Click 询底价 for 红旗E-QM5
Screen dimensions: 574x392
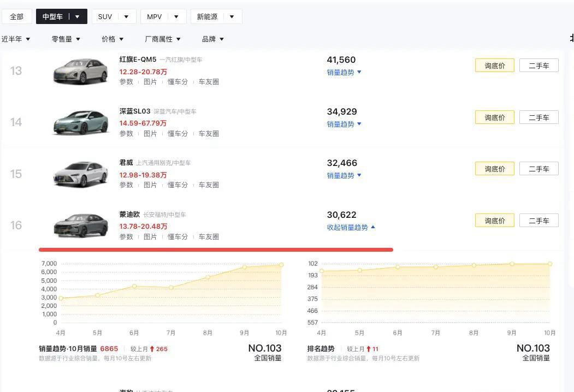pyautogui.click(x=495, y=66)
